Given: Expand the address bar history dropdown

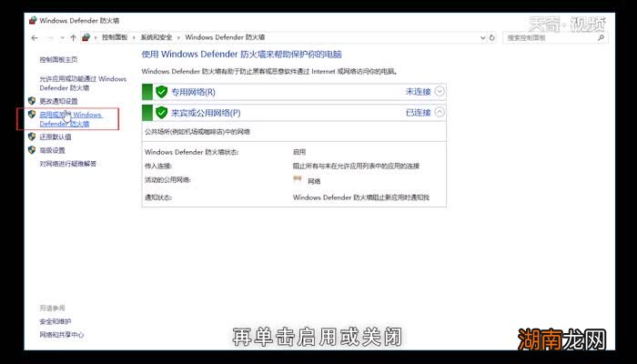Looking at the screenshot, I should point(482,38).
